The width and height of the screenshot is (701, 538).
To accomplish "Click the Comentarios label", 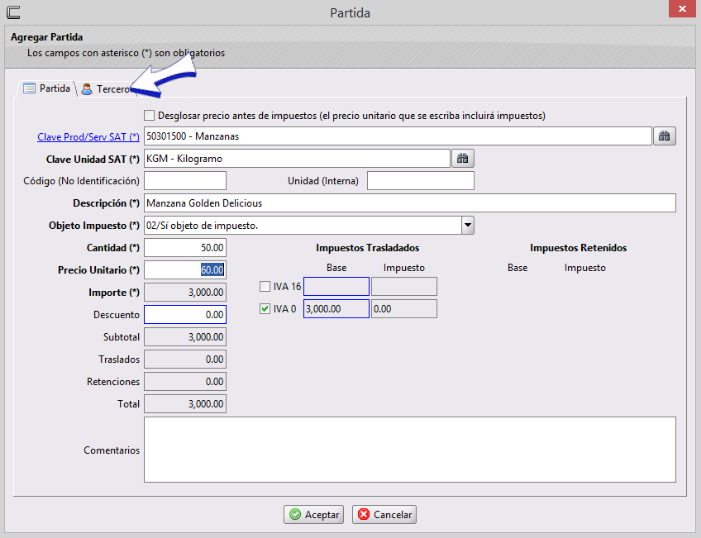I will tap(111, 450).
